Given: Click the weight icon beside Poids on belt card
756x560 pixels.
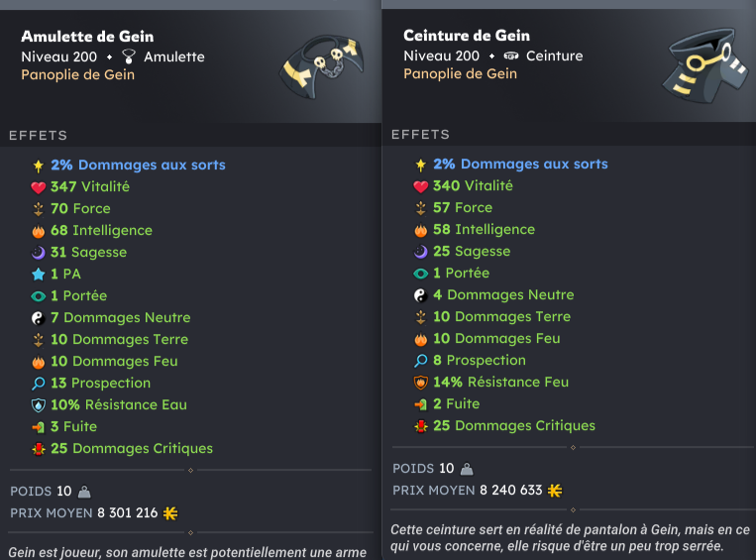Looking at the screenshot, I should 467,469.
